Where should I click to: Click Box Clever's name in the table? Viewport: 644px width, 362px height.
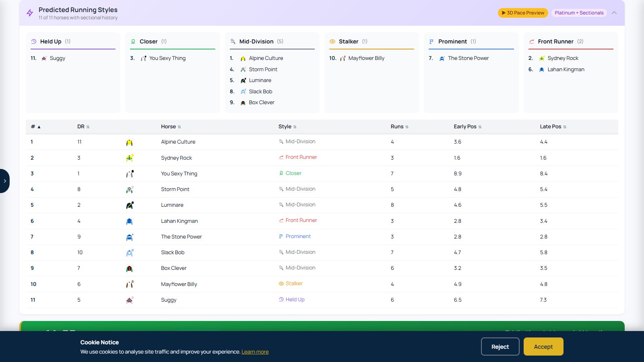tap(173, 268)
